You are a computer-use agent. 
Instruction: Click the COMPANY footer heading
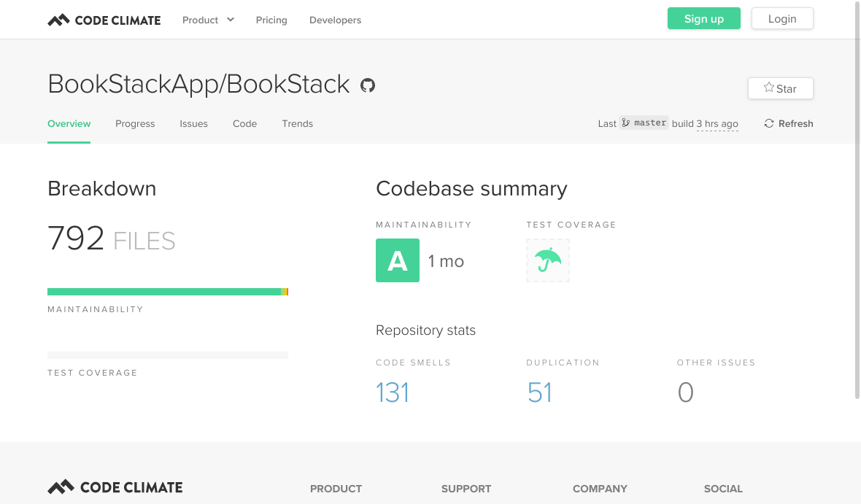[600, 489]
